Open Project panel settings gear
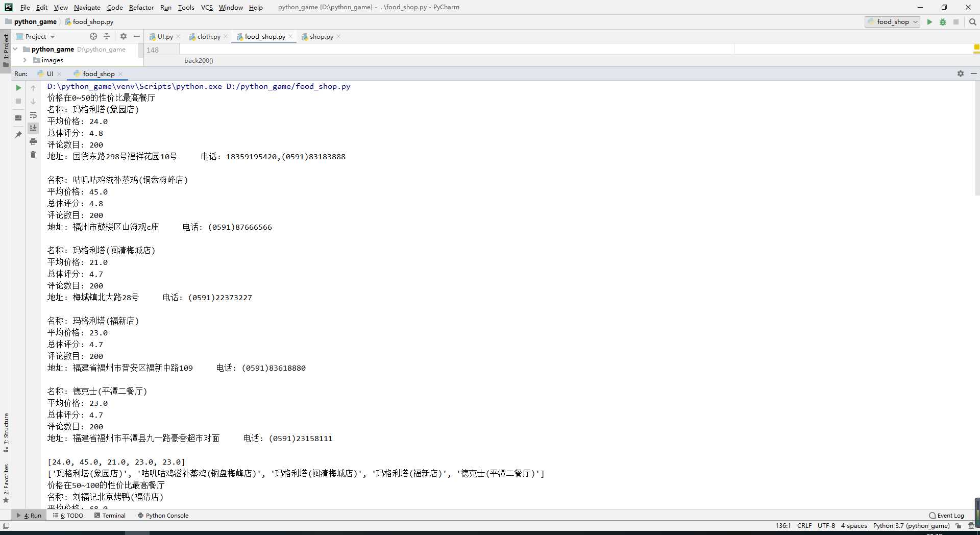Viewport: 980px width, 535px height. click(124, 36)
